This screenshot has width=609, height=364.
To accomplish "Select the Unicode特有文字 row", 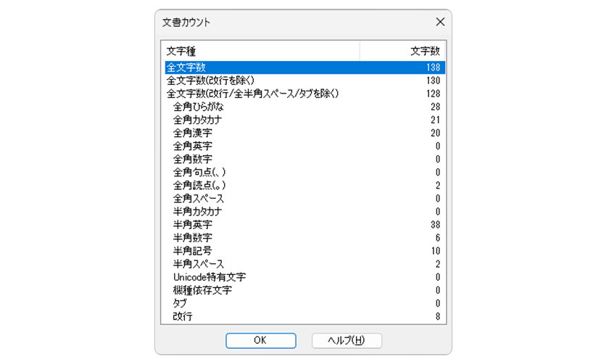I will (x=305, y=277).
